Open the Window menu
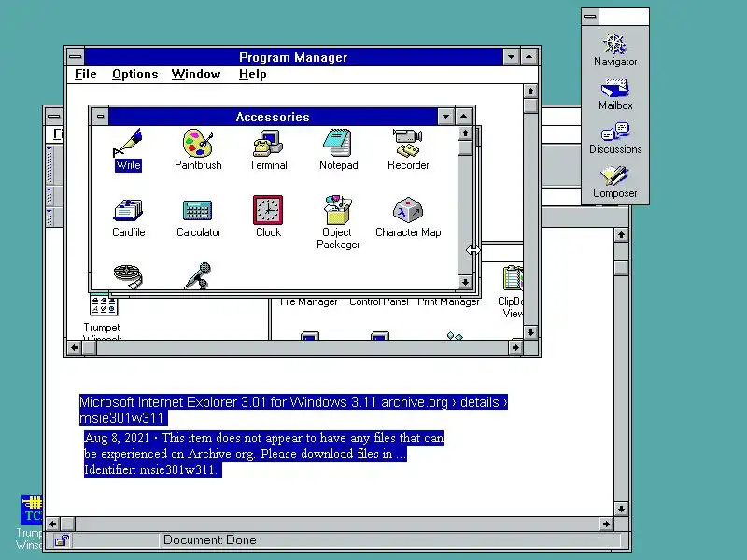 click(x=196, y=75)
